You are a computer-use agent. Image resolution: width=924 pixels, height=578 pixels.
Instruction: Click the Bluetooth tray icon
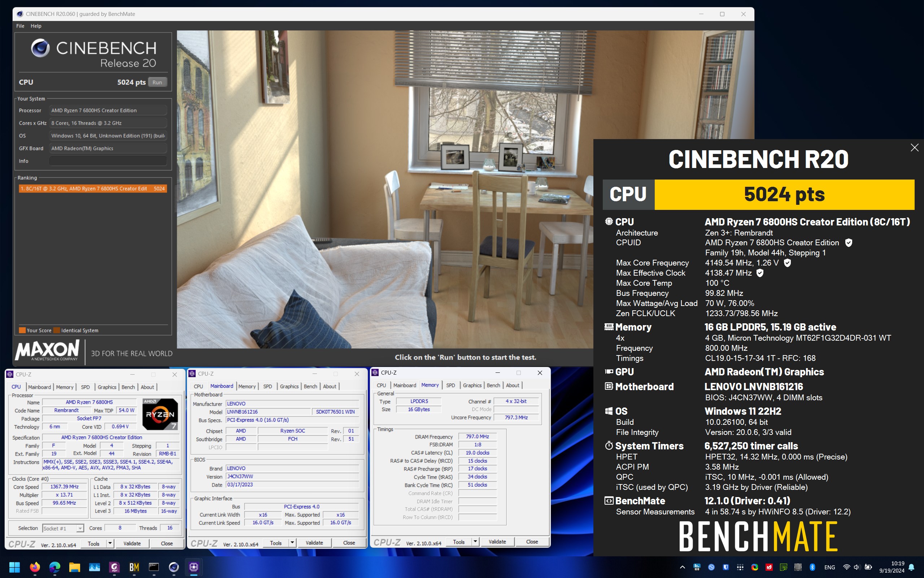tap(812, 567)
